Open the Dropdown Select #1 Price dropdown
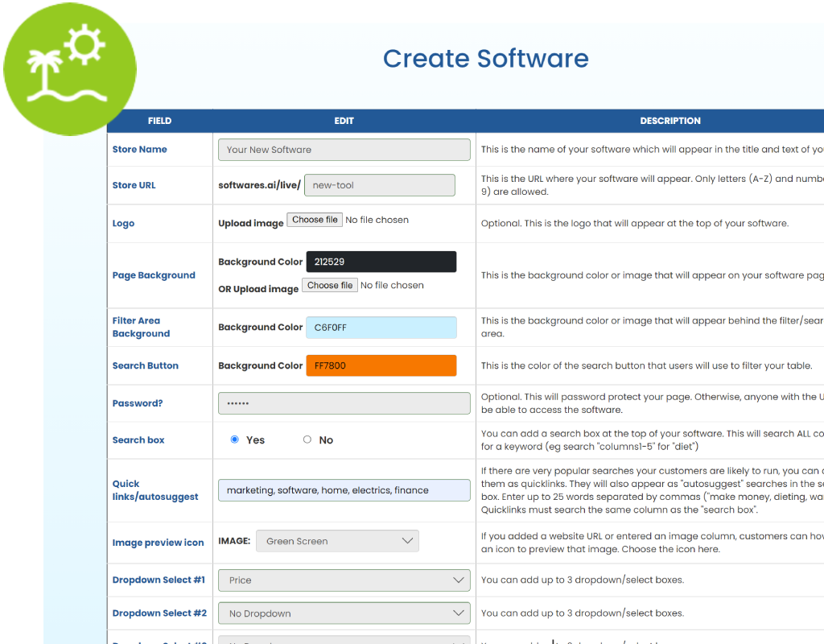Viewport: 824px width, 644px height. pyautogui.click(x=344, y=580)
